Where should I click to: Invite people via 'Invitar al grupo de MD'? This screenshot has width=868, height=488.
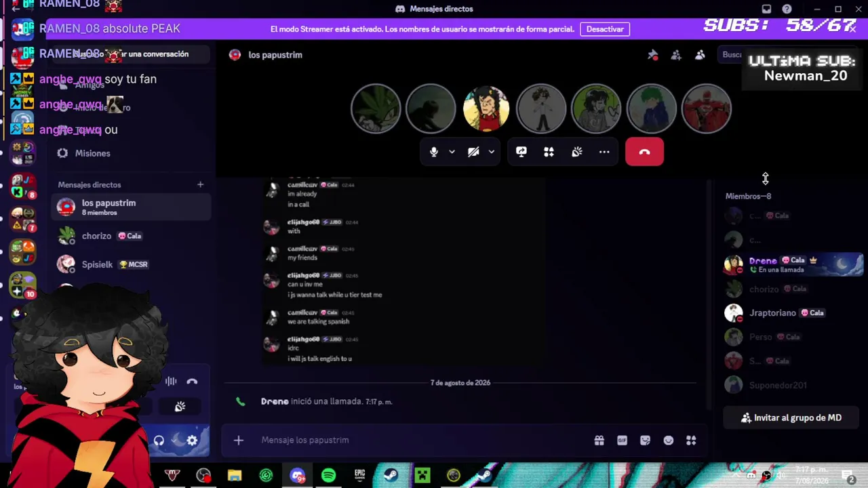[791, 418]
